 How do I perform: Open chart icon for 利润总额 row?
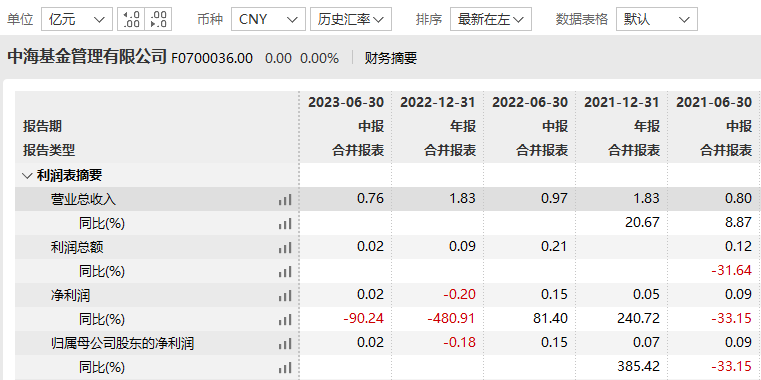285,248
